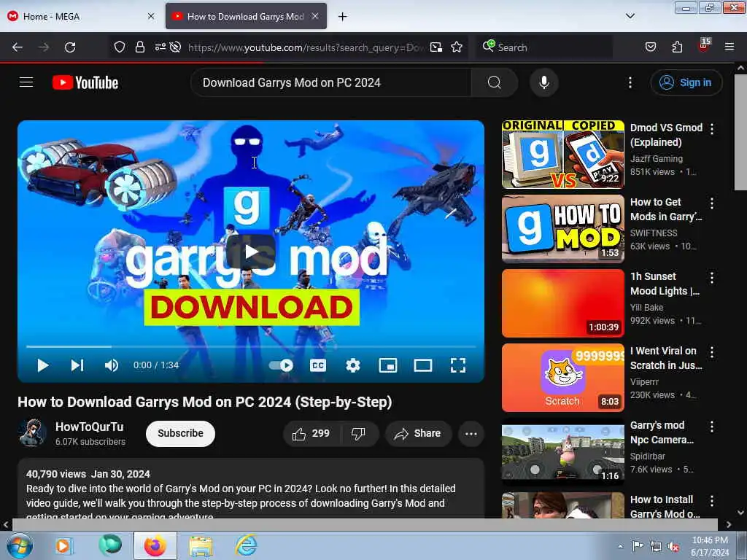
Task: Skip to the next video
Action: (x=77, y=365)
